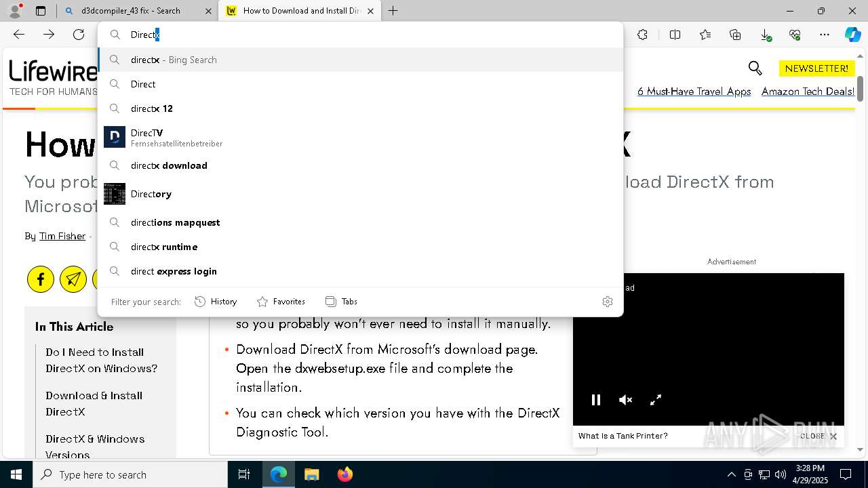
Task: Open search settings gear in dropdown
Action: (608, 302)
